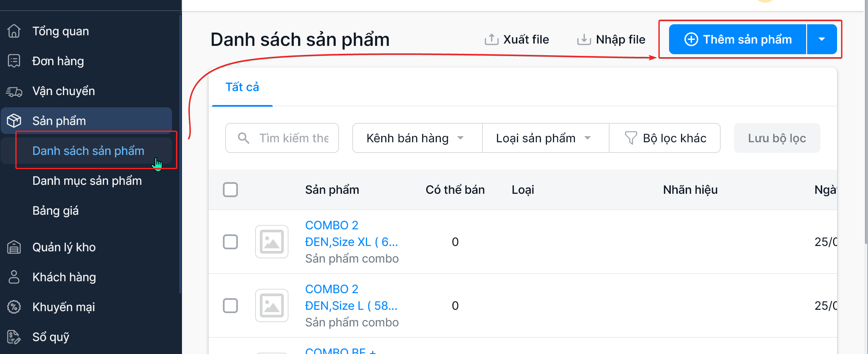
Task: Open Đơn hàng via its receipt icon
Action: 14,61
